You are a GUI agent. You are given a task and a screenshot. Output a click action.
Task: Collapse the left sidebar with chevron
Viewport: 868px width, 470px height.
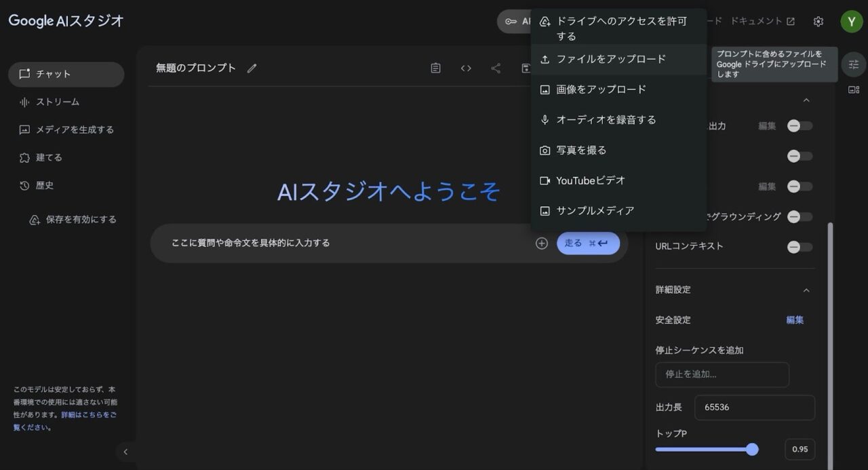[x=125, y=452]
